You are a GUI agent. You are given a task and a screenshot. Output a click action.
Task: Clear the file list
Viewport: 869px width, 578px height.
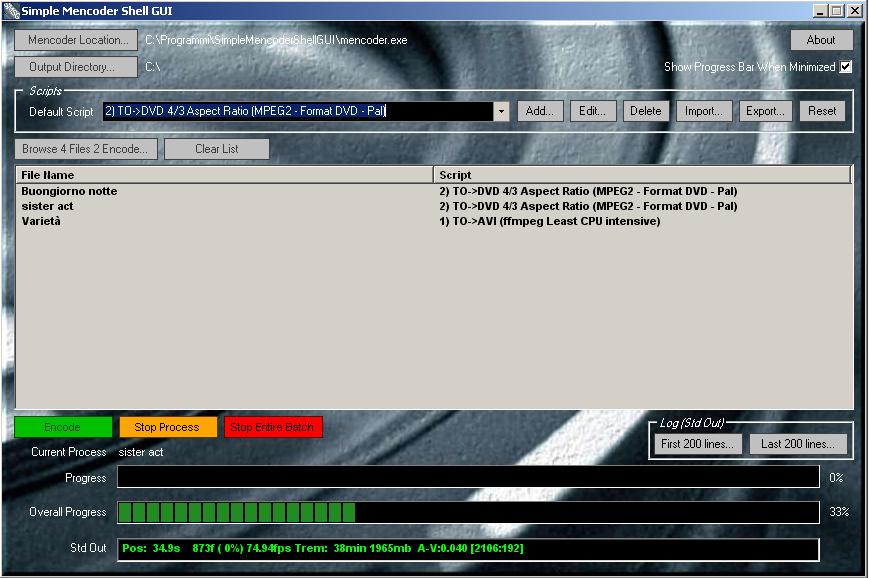coord(216,149)
